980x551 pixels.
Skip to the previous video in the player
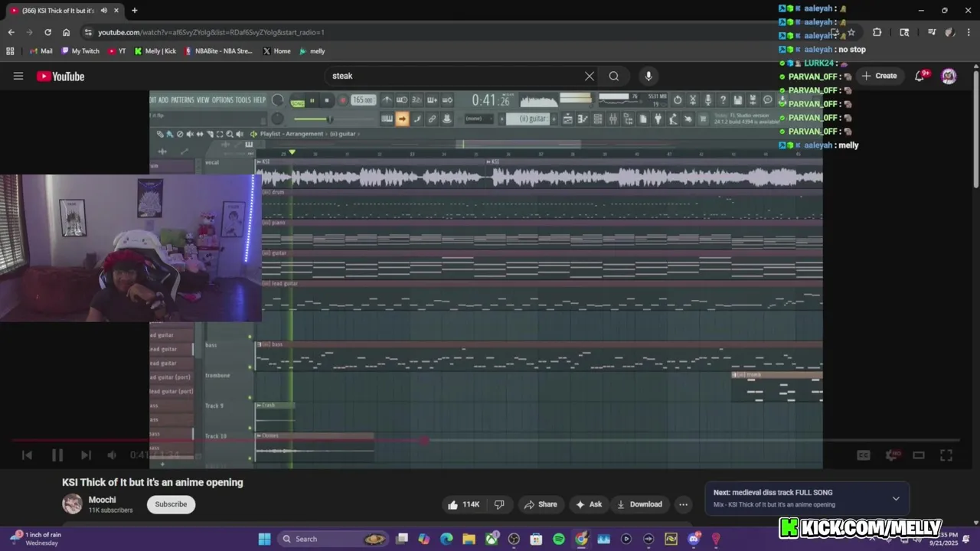pos(27,455)
